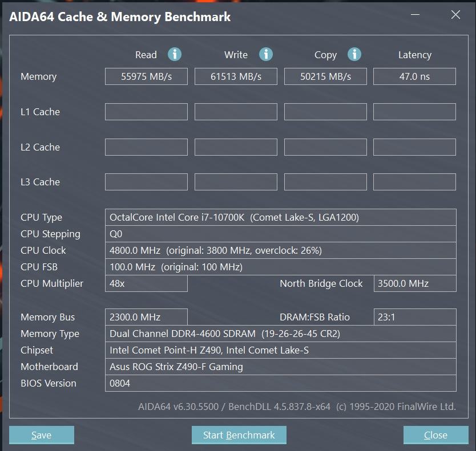
Task: Click the L2 Cache Copy field
Action: (325, 147)
